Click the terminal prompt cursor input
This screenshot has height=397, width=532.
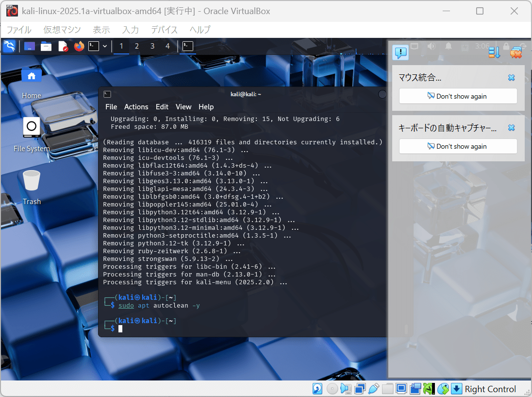point(120,328)
